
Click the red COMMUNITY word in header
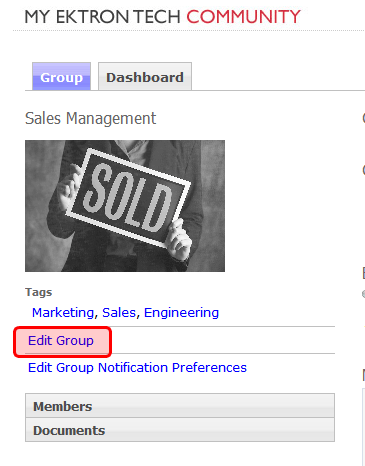pos(244,16)
